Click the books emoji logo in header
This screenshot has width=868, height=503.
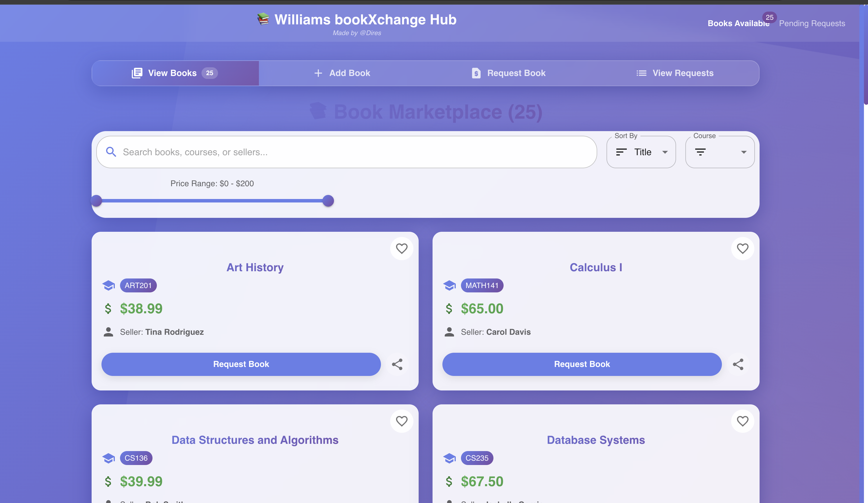point(263,19)
